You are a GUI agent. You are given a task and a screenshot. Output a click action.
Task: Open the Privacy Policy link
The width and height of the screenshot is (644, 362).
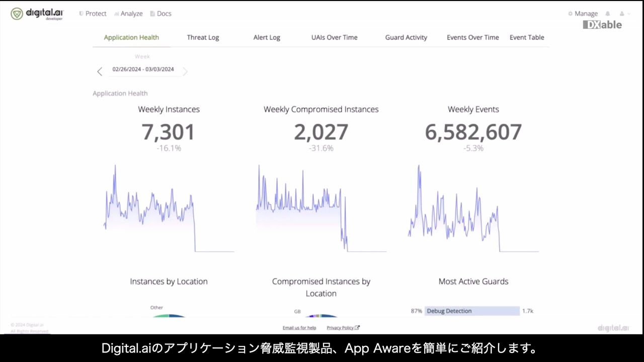[343, 328]
